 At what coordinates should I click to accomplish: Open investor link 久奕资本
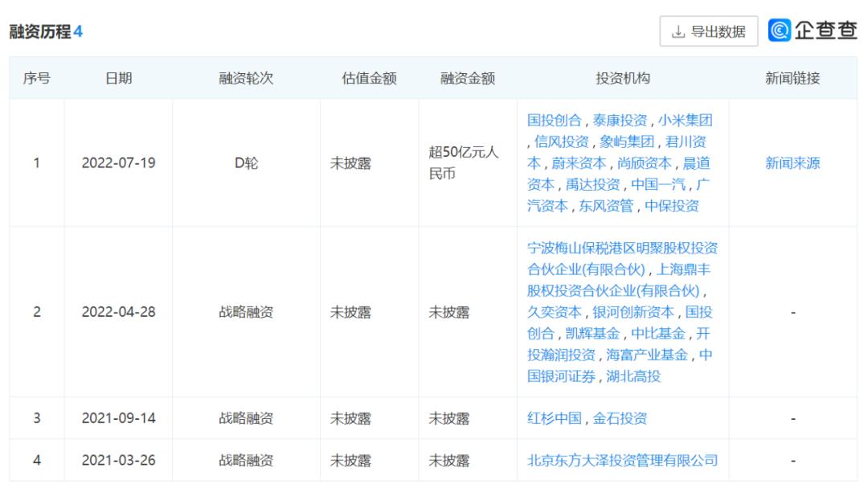(x=554, y=312)
